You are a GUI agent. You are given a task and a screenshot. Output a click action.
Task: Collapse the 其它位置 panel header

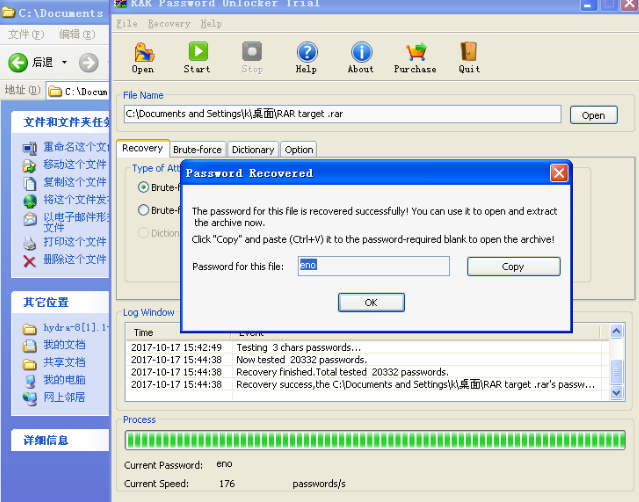(x=60, y=302)
